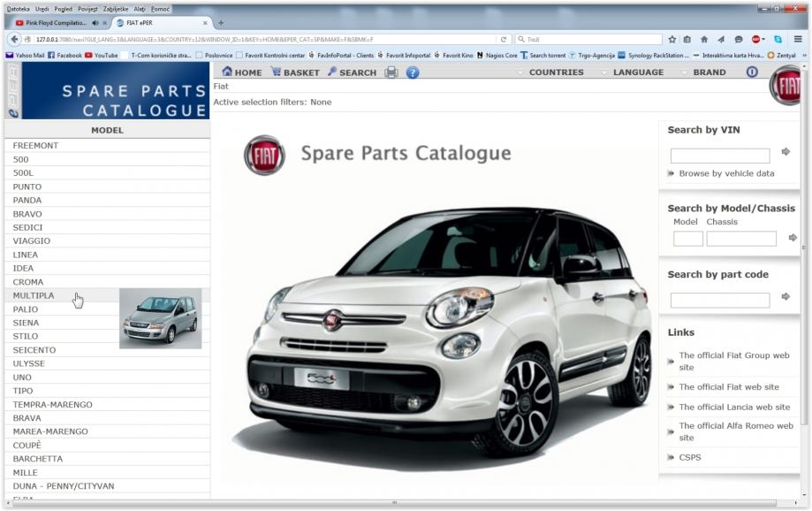Open the Firefox home icon

point(704,39)
